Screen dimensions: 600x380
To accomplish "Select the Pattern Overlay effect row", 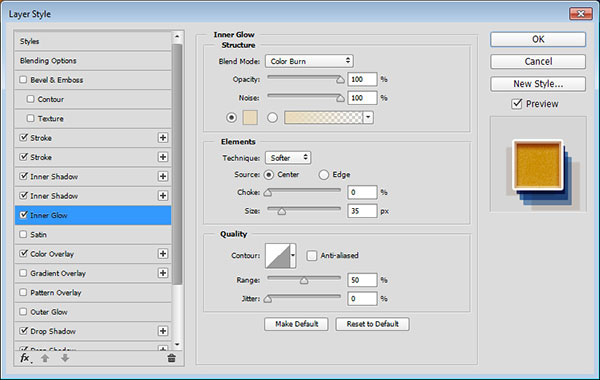I will point(93,292).
